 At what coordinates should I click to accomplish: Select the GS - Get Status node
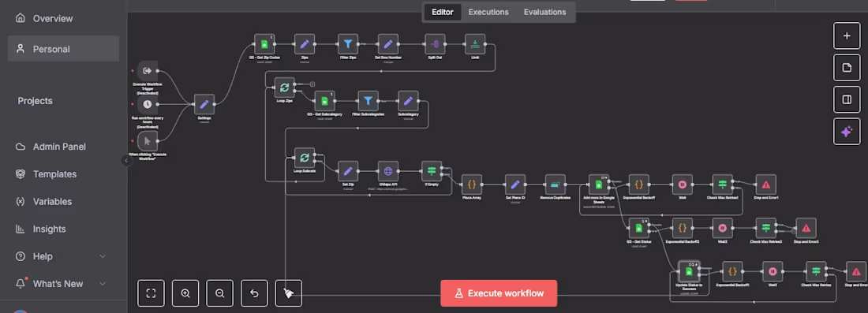(639, 228)
